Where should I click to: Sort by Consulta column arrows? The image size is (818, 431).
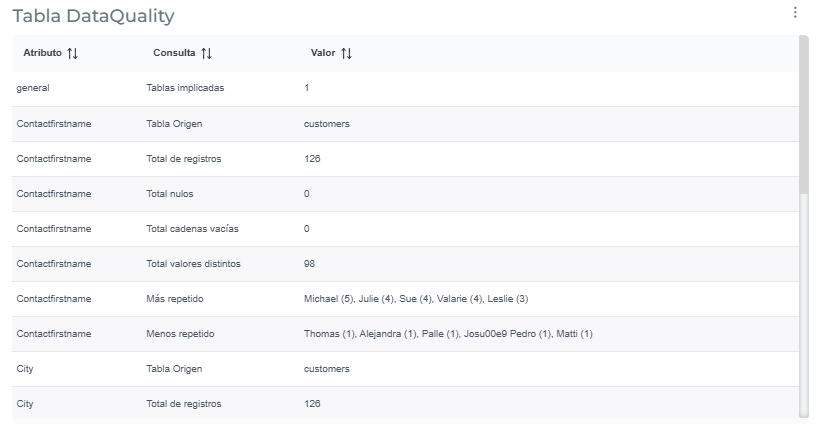click(207, 53)
